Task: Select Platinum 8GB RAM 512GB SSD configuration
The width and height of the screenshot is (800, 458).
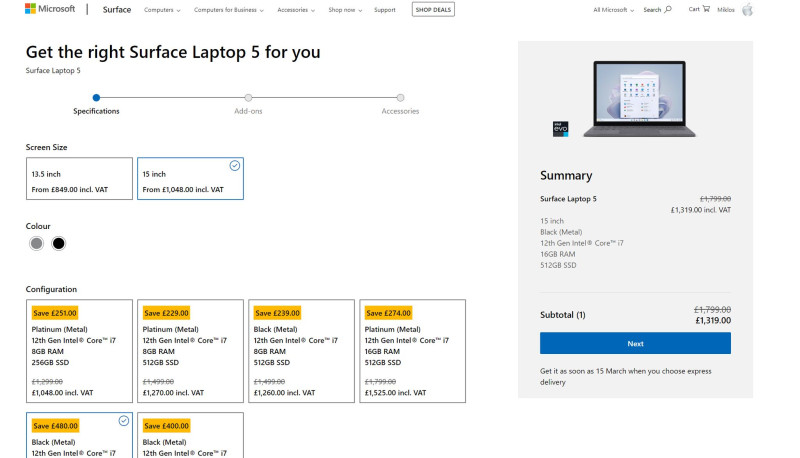Action: pos(190,351)
